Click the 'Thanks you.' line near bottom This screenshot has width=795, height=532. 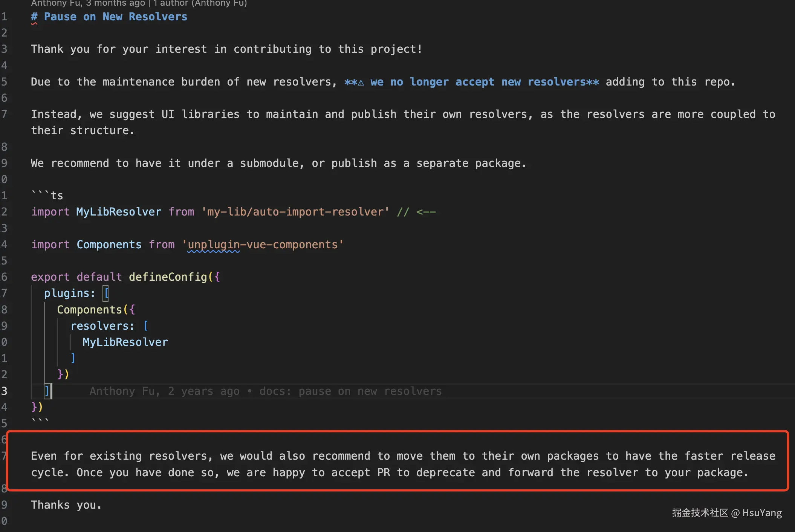(66, 505)
